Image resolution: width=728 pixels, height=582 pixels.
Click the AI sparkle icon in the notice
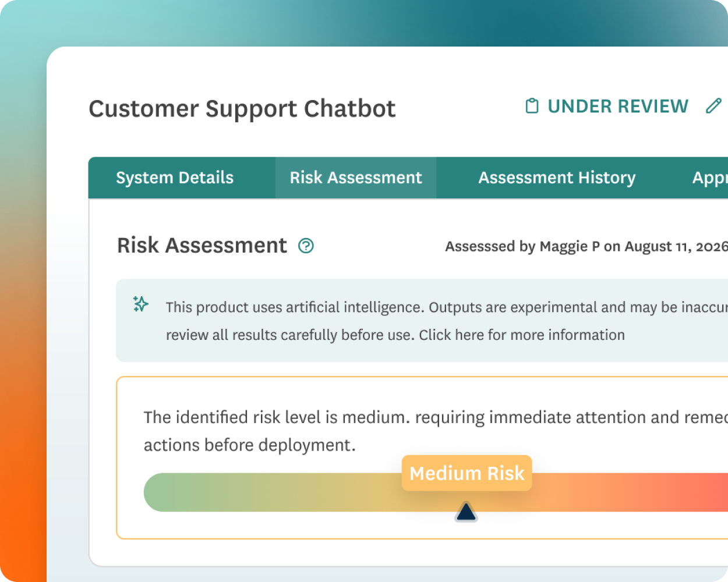click(140, 304)
